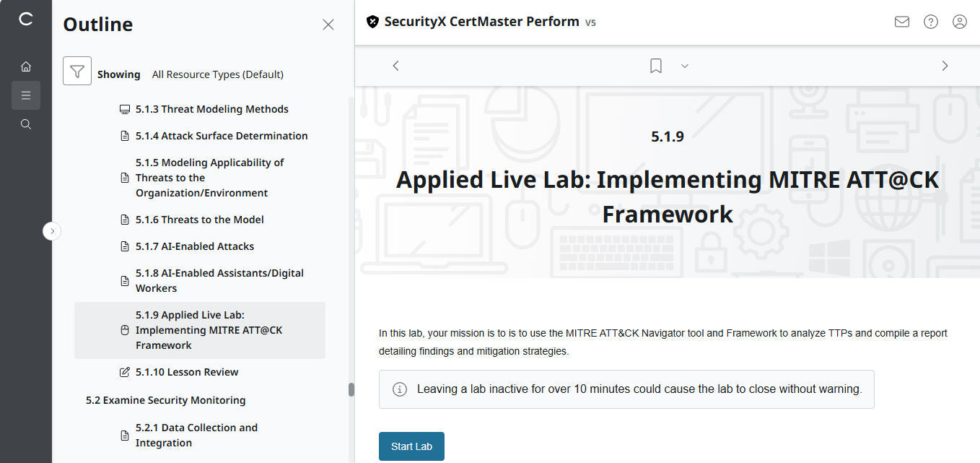Bookmark the current lesson page

655,65
